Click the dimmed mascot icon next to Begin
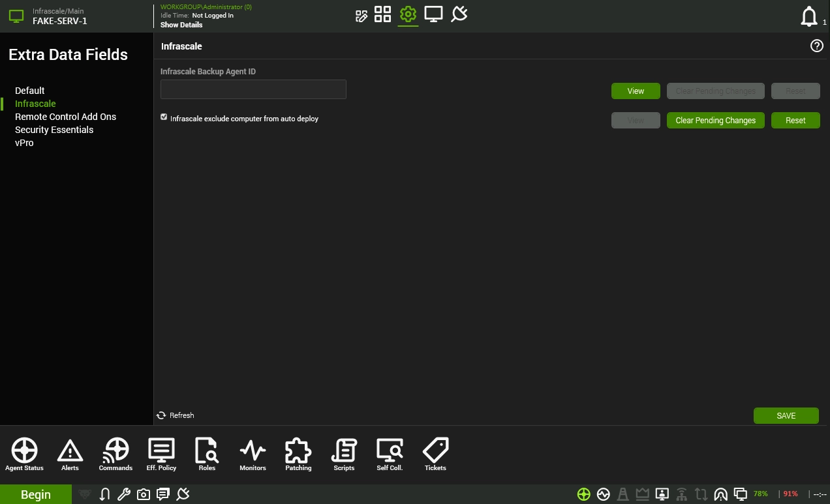 [x=84, y=494]
